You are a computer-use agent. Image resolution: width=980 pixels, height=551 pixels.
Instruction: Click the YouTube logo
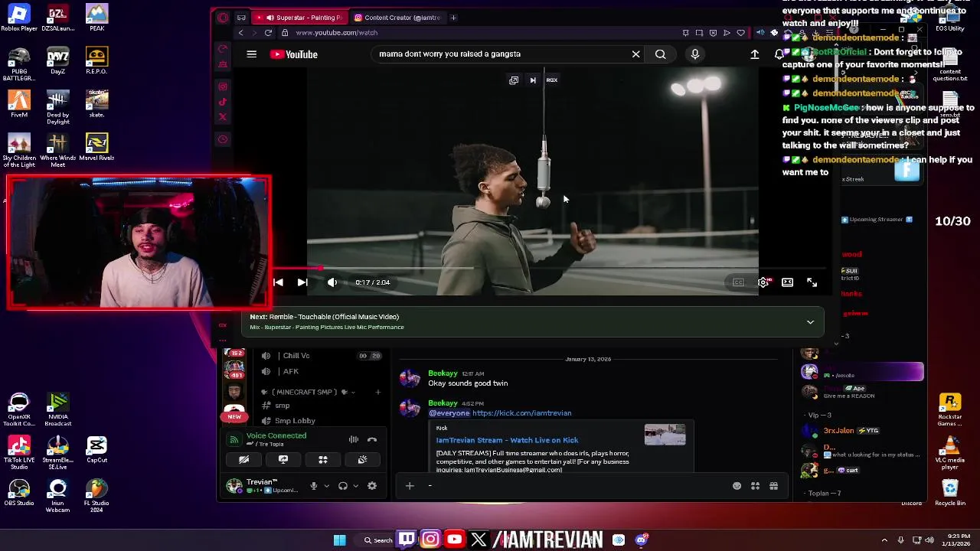pos(294,54)
